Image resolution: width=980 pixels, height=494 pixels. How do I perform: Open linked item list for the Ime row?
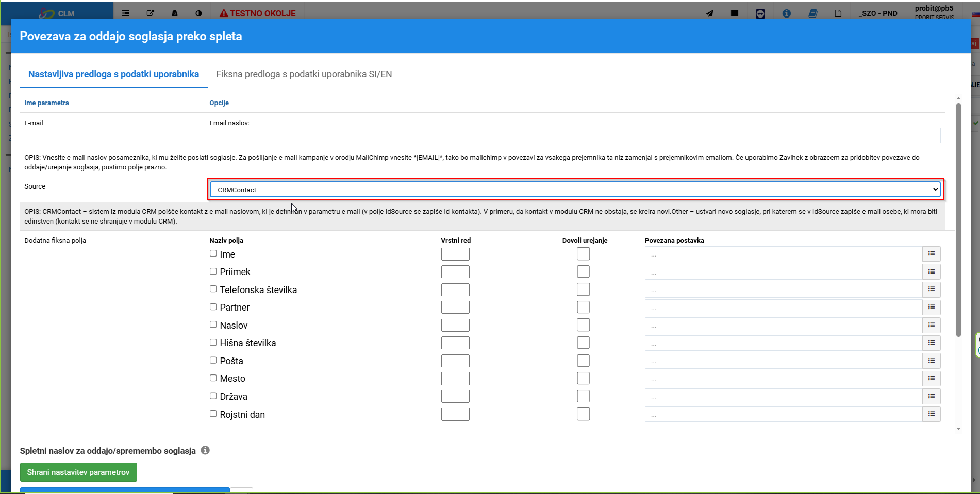[932, 254]
